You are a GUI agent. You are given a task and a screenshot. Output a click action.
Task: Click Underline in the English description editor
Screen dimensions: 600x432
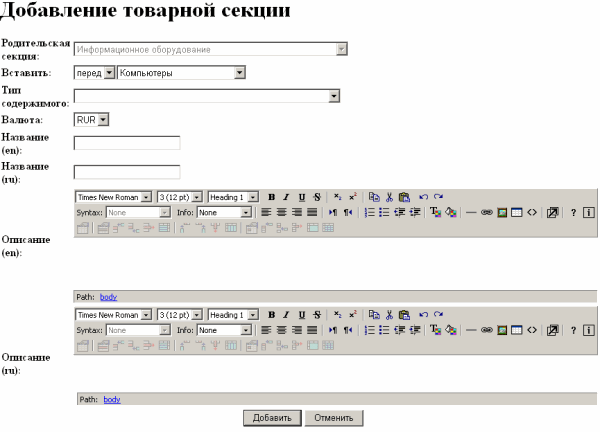tap(301, 198)
